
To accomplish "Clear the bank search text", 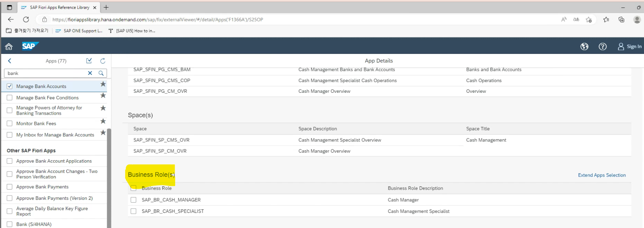I will pyautogui.click(x=90, y=73).
